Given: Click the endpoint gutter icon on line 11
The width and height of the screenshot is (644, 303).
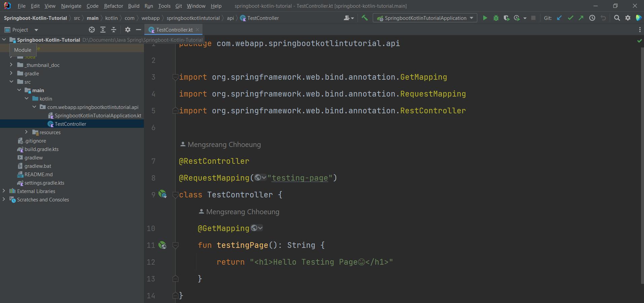Looking at the screenshot, I should tap(162, 245).
